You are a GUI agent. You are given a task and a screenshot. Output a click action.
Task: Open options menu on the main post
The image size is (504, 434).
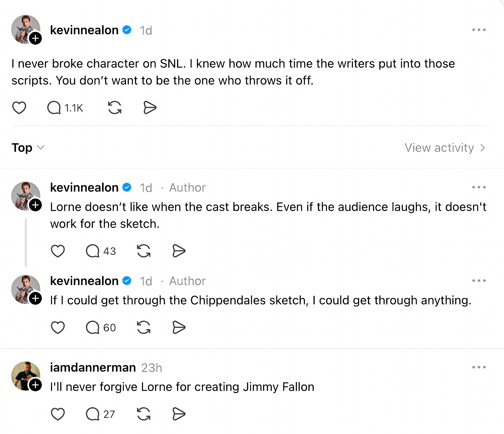479,30
